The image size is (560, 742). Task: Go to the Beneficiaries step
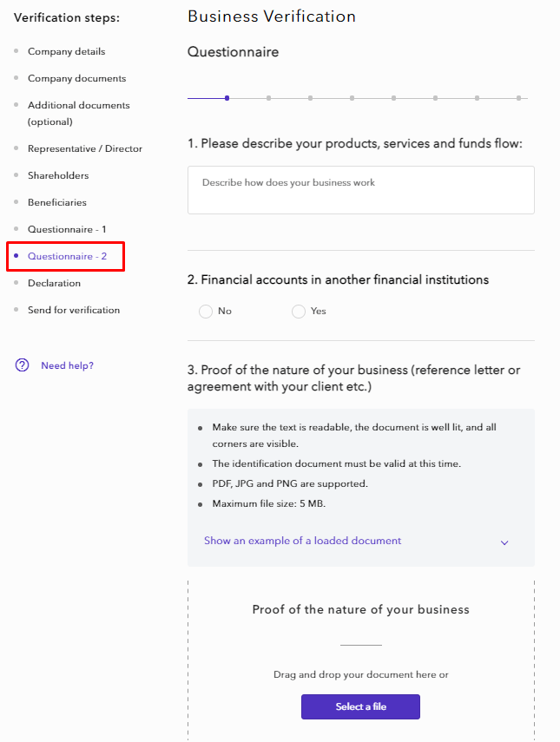tap(57, 202)
